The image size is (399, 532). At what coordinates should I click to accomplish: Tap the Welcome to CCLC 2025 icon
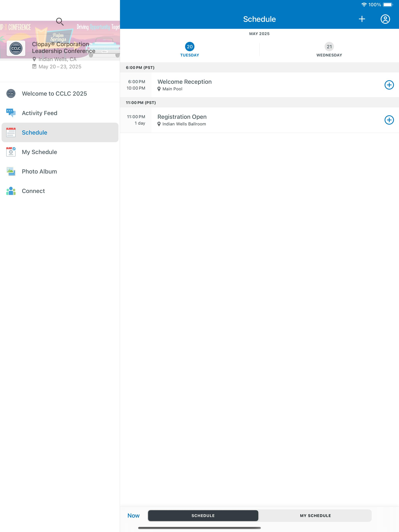pos(11,93)
